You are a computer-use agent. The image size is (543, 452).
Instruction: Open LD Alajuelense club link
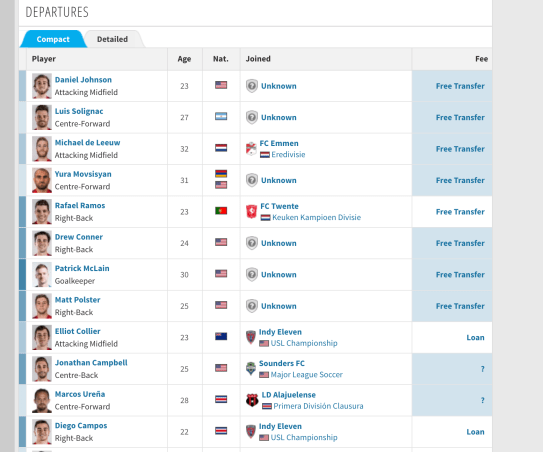coord(288,395)
